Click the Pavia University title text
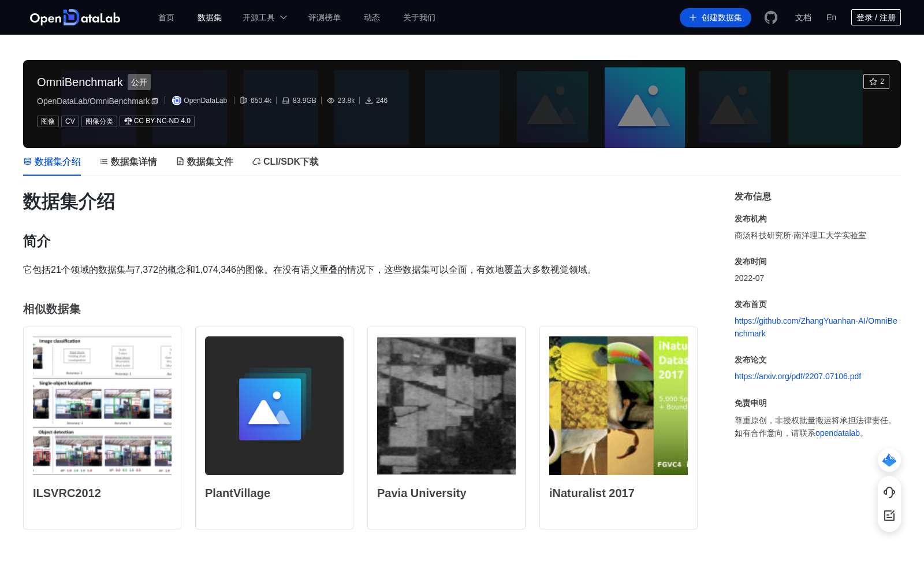Image resolution: width=924 pixels, height=578 pixels. [x=422, y=493]
